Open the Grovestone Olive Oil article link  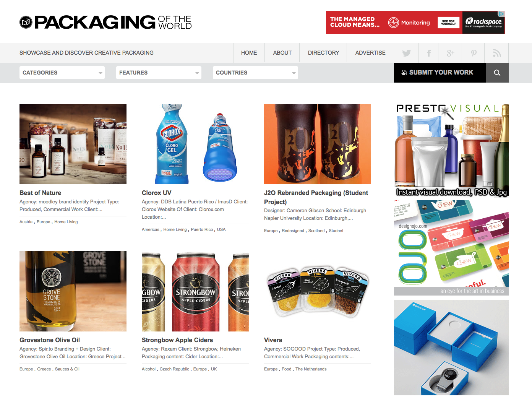pos(50,340)
